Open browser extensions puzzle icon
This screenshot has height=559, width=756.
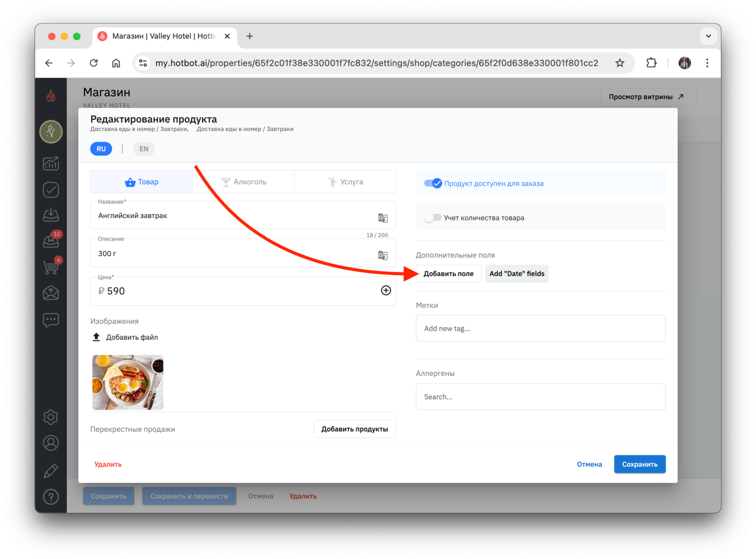tap(651, 63)
